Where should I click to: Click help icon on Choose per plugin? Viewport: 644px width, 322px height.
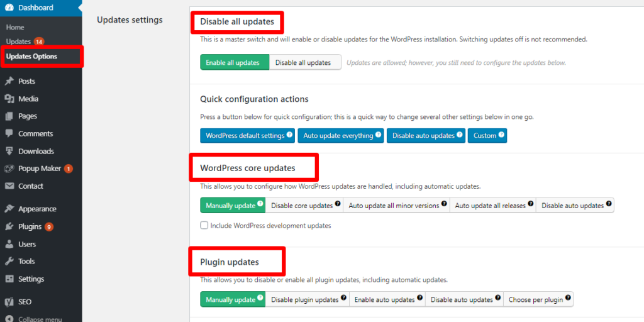click(568, 297)
